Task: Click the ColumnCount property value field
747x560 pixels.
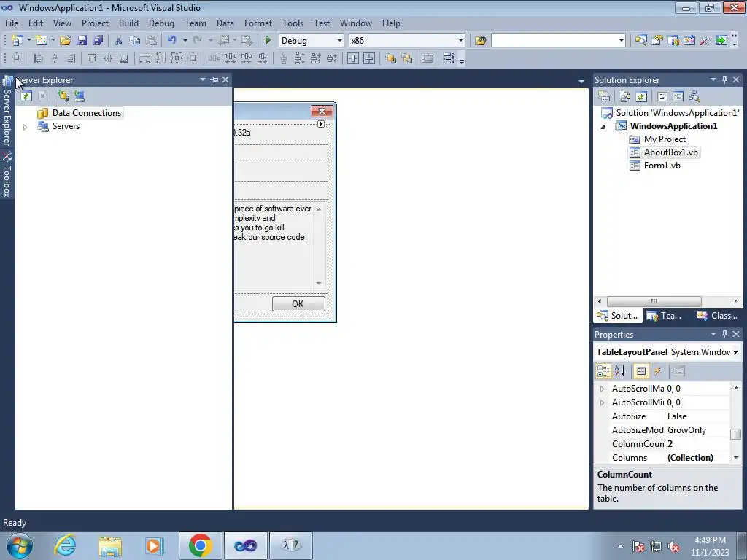Action: pyautogui.click(x=697, y=444)
